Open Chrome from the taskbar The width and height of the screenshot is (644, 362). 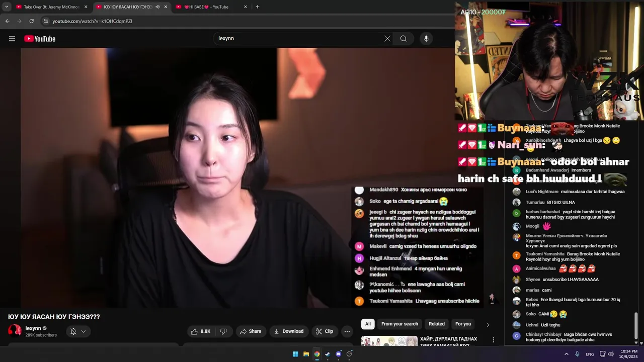(x=317, y=354)
